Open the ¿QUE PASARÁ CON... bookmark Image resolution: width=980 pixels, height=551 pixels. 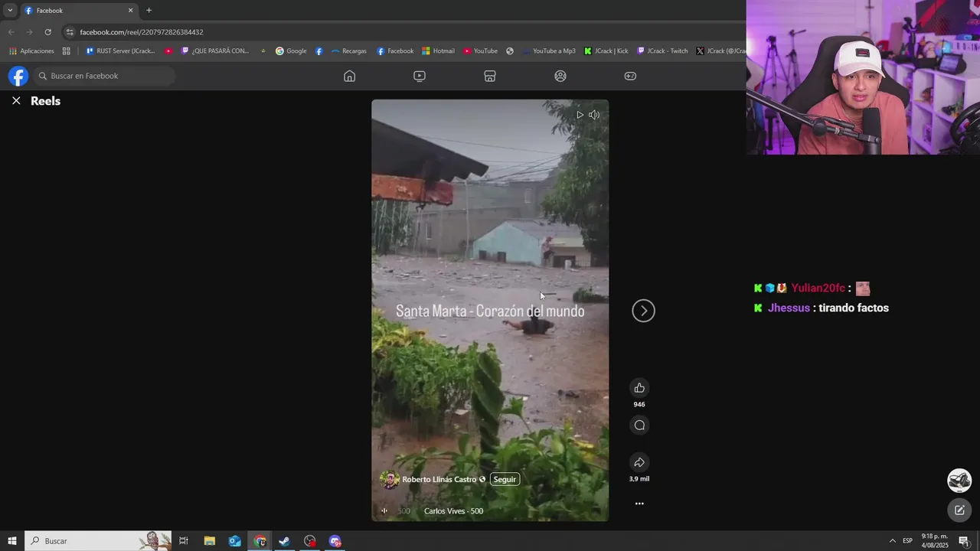(215, 51)
